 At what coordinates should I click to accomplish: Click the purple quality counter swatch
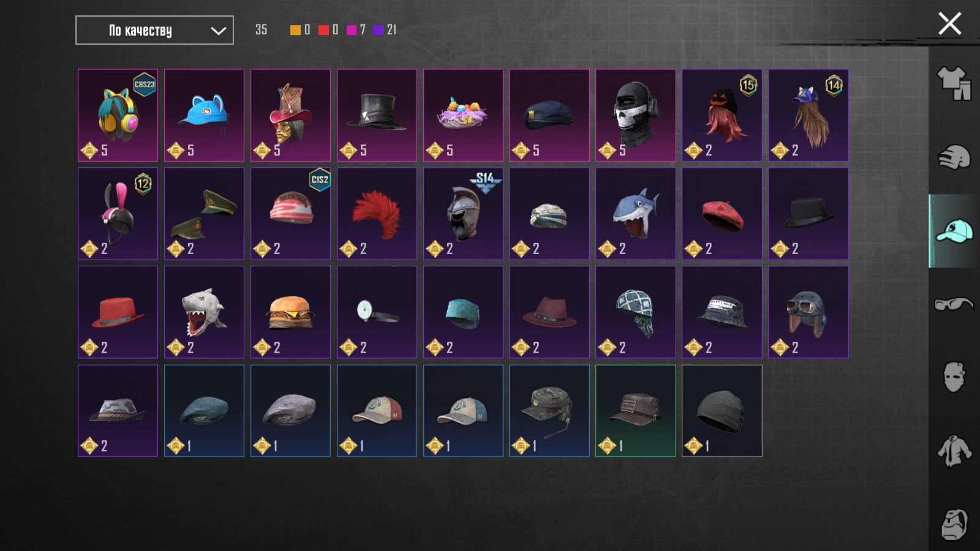click(x=378, y=30)
